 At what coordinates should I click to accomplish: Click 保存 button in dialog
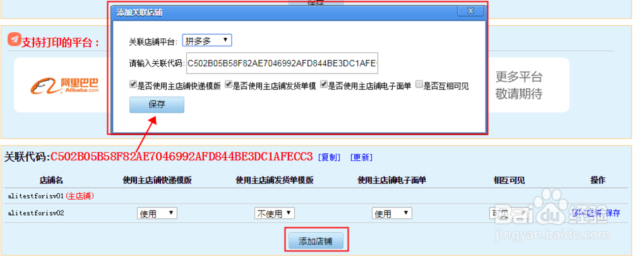[156, 105]
